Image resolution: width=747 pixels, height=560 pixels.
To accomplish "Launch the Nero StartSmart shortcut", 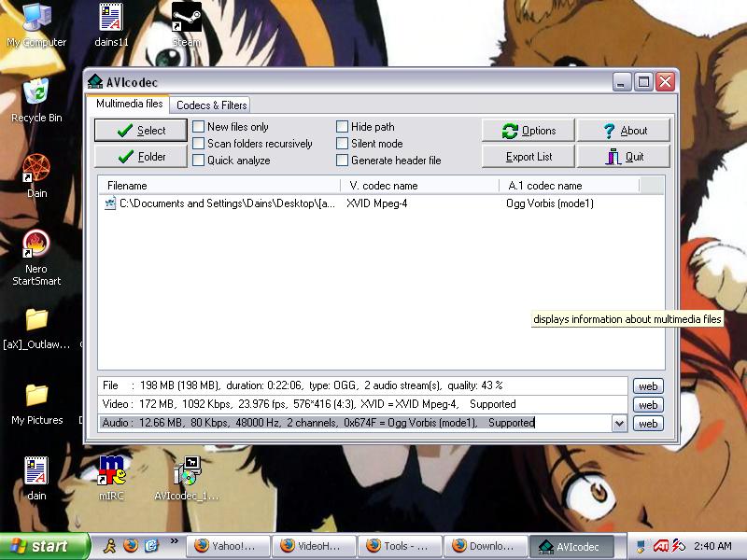I will (x=36, y=258).
